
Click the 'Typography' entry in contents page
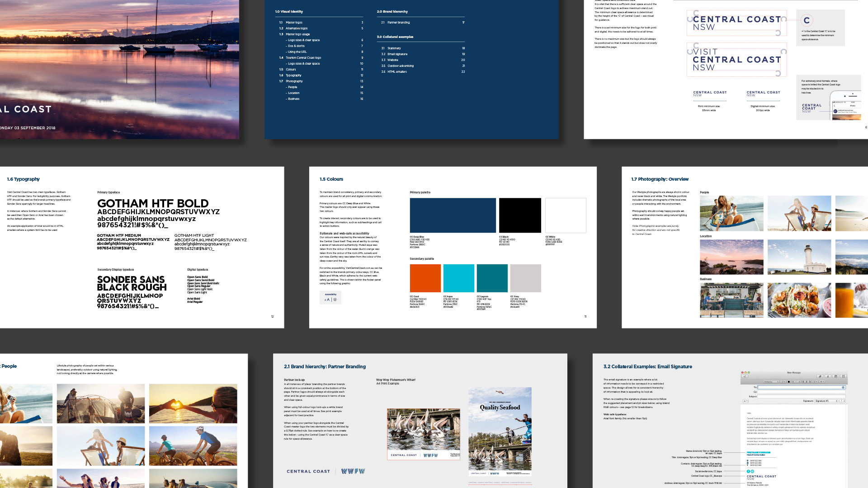pyautogui.click(x=293, y=75)
